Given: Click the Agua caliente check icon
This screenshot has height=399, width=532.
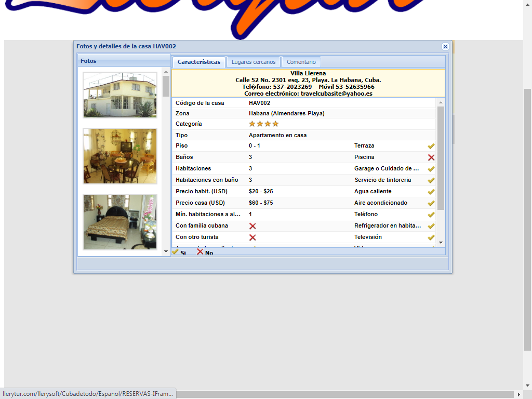Looking at the screenshot, I should coord(431,192).
